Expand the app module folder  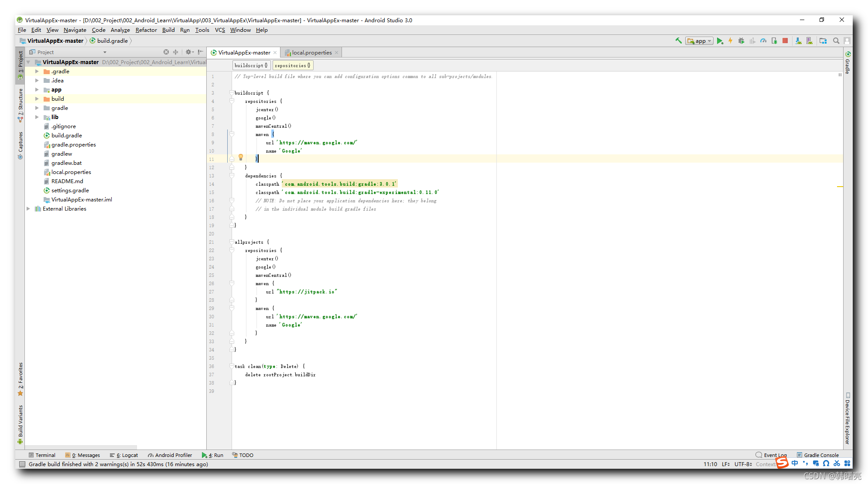tap(37, 90)
